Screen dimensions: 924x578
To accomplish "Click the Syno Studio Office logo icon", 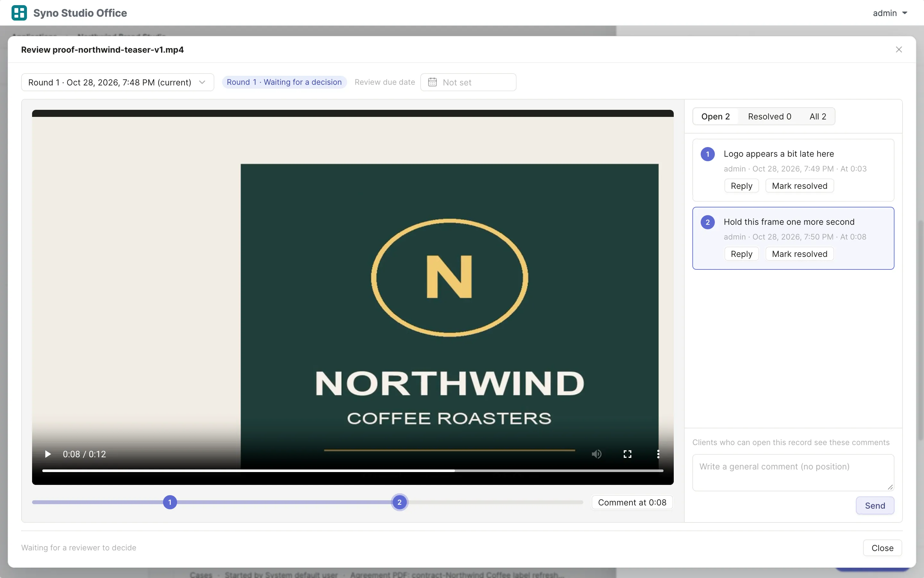I will [19, 13].
